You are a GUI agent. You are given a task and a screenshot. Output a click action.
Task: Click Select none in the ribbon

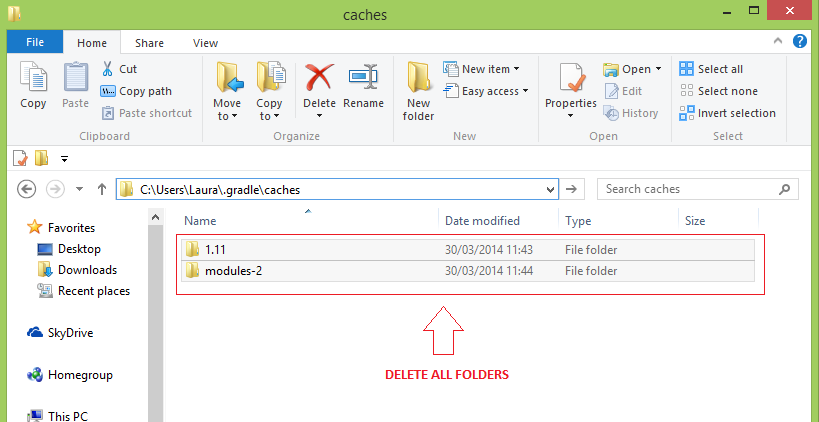717,91
